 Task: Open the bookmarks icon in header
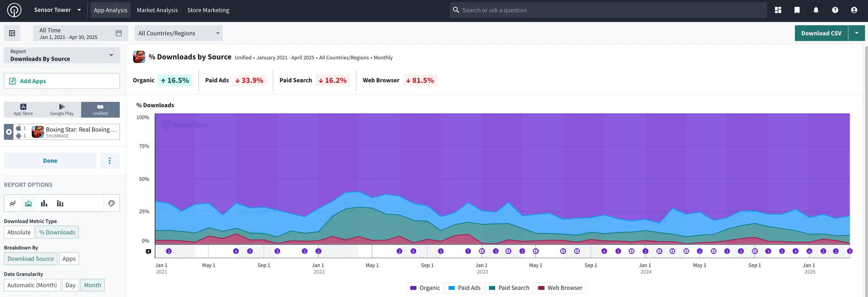797,10
